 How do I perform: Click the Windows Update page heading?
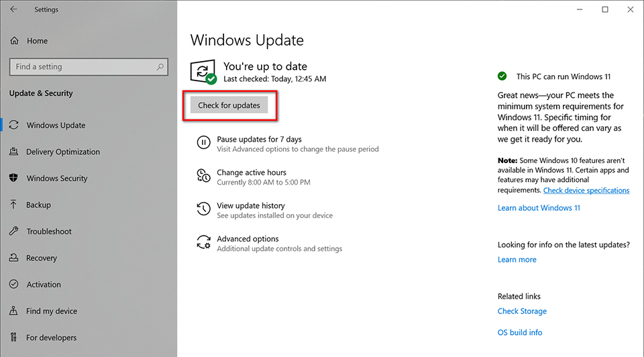point(247,40)
